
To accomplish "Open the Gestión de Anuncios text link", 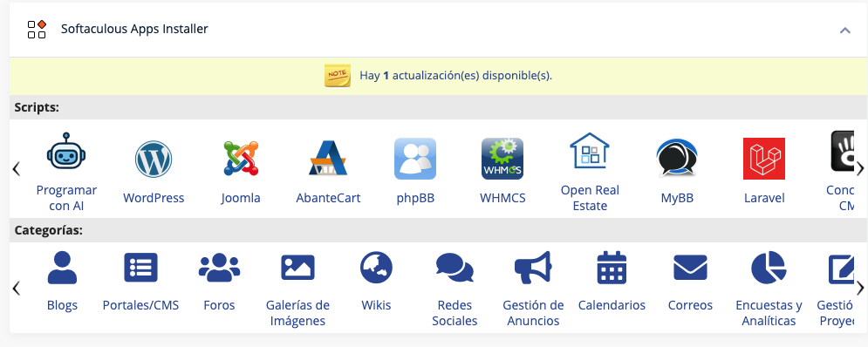I will (533, 313).
